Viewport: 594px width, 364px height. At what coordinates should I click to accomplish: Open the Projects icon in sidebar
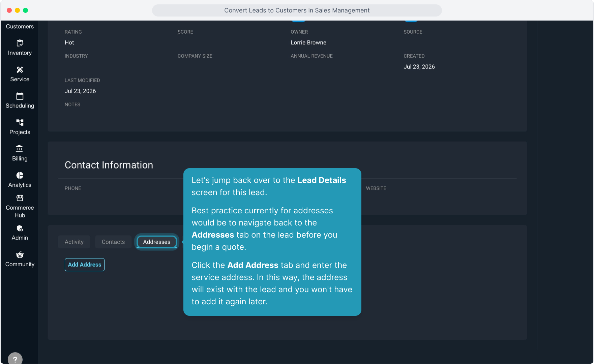point(20,122)
